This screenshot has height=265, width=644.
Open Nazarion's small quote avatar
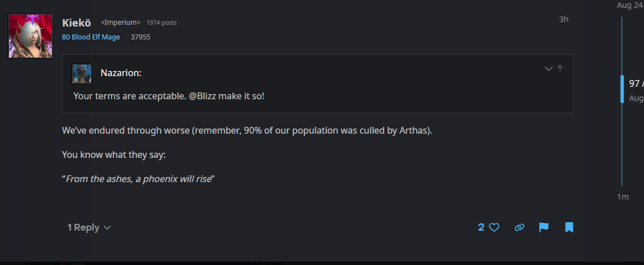(x=82, y=73)
